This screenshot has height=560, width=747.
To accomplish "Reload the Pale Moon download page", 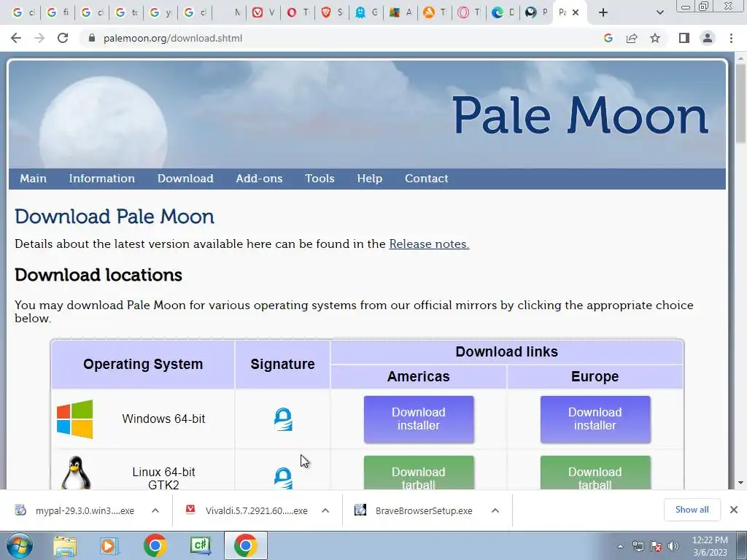I will 63,38.
